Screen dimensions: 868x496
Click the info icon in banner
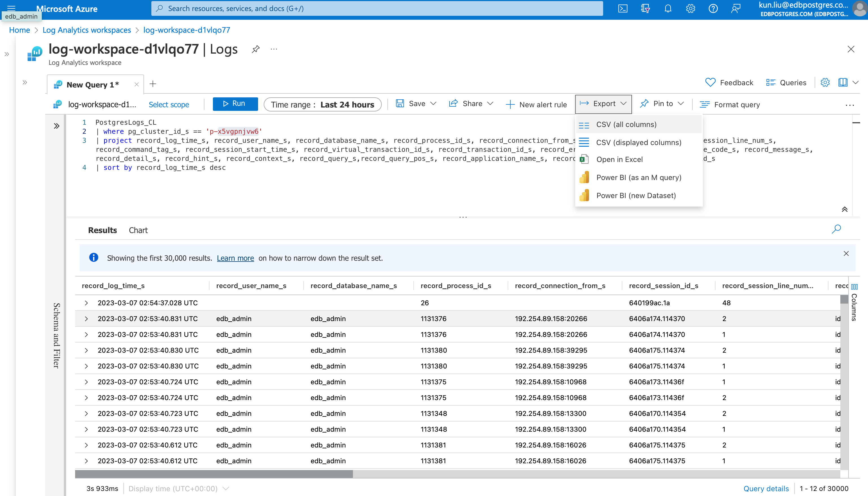click(93, 258)
